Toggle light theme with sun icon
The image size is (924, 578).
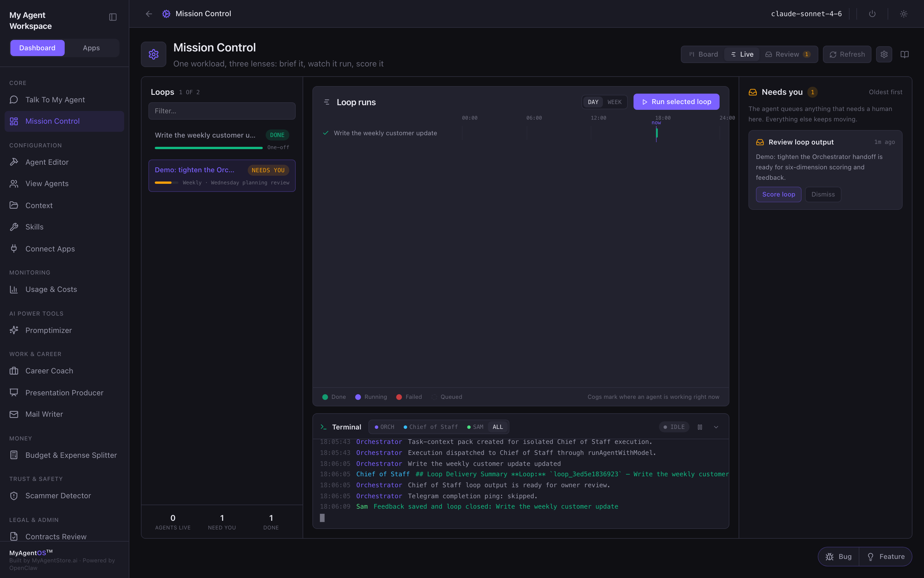[x=903, y=14]
